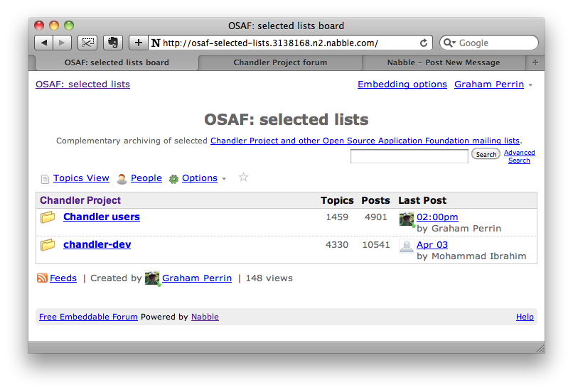Open the Topics View link

point(81,178)
